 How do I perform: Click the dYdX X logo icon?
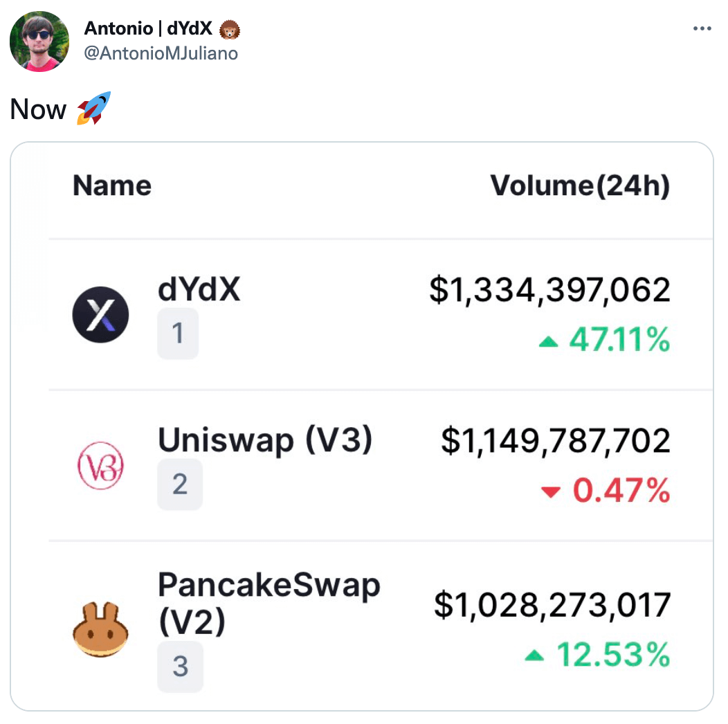(x=100, y=314)
